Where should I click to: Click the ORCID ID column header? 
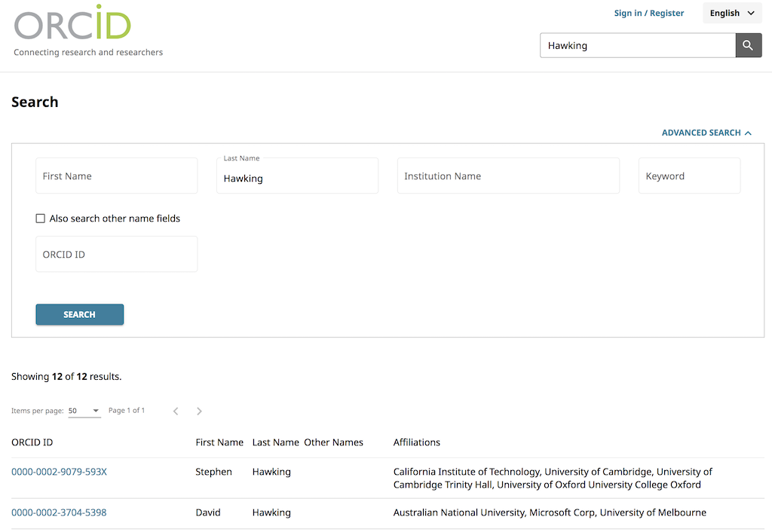click(32, 442)
